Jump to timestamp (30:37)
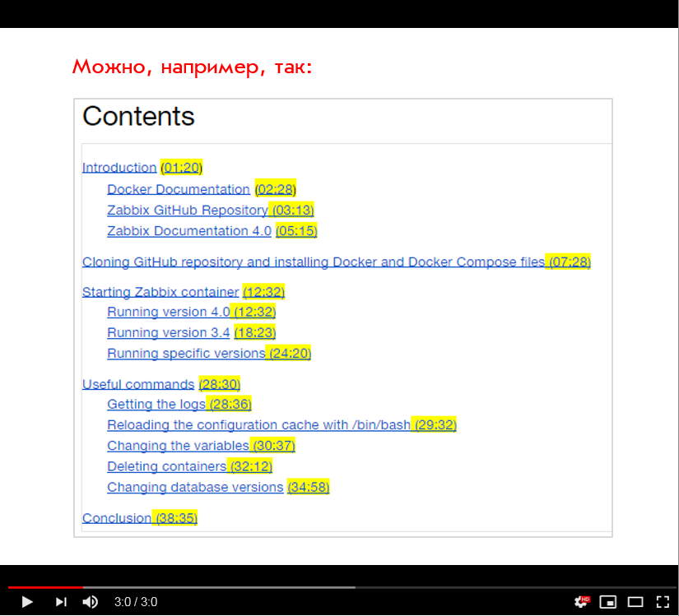Viewport: 679px width, 616px height. [274, 446]
